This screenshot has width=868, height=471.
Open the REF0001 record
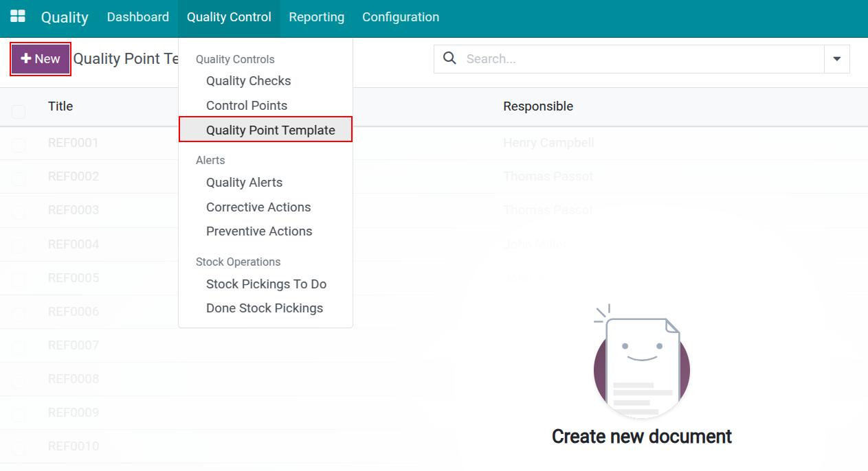74,143
